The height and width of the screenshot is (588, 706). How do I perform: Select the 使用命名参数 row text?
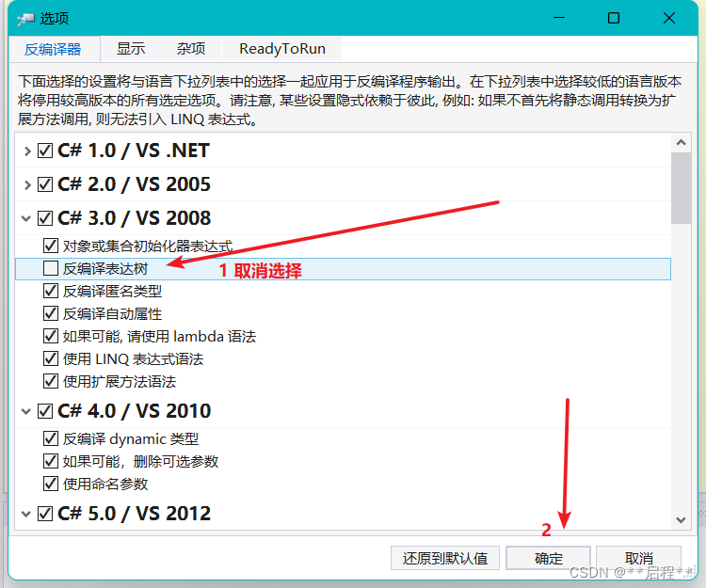tap(105, 485)
